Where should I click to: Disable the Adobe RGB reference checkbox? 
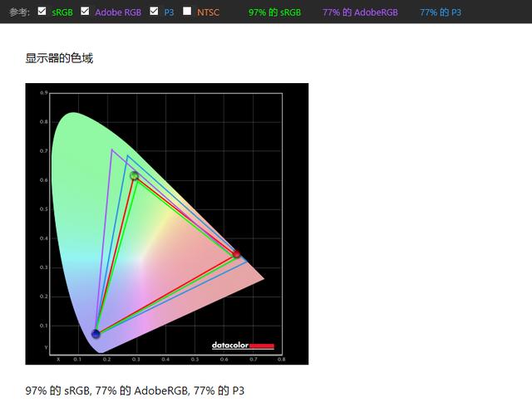[85, 12]
